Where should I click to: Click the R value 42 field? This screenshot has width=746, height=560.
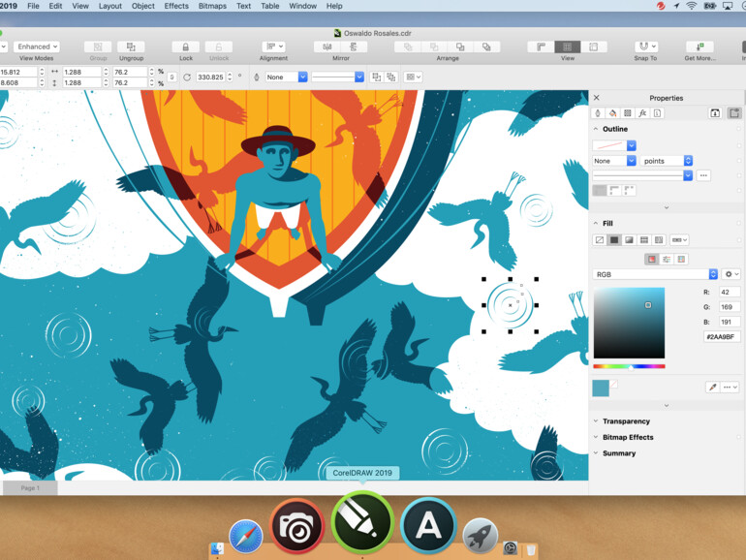(x=730, y=293)
